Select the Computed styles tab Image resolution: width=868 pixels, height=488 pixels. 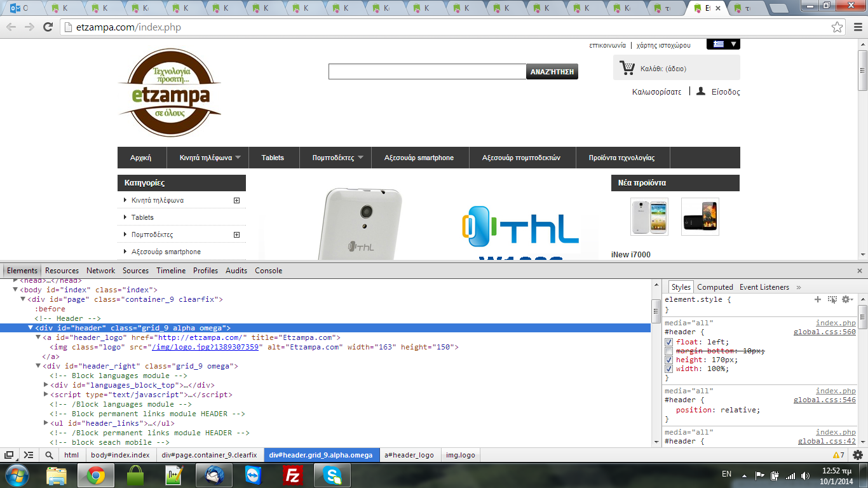click(x=715, y=287)
